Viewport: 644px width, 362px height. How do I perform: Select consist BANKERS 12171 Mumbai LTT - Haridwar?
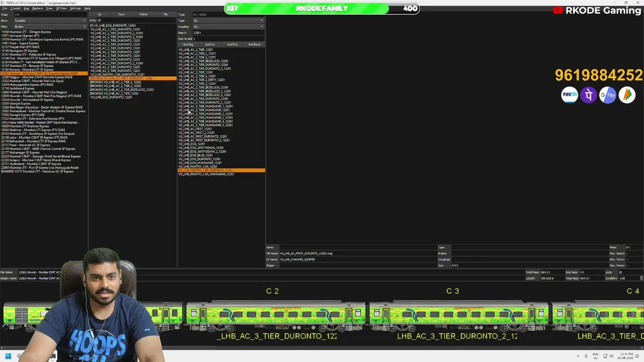pyautogui.click(x=44, y=171)
